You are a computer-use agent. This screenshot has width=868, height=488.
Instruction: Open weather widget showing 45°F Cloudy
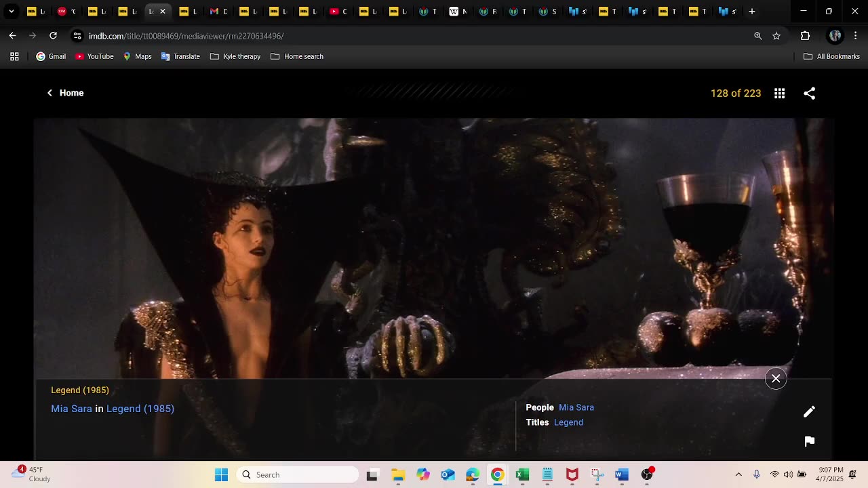coord(31,474)
